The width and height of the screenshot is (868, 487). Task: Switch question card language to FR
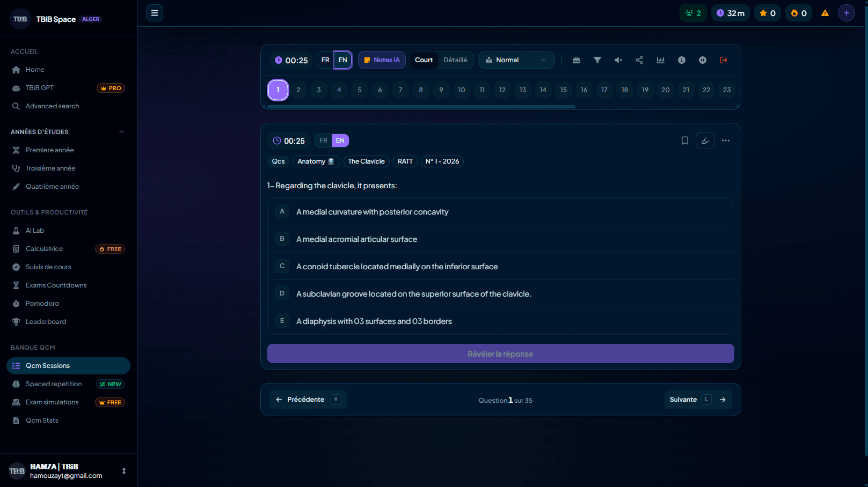[x=323, y=141]
